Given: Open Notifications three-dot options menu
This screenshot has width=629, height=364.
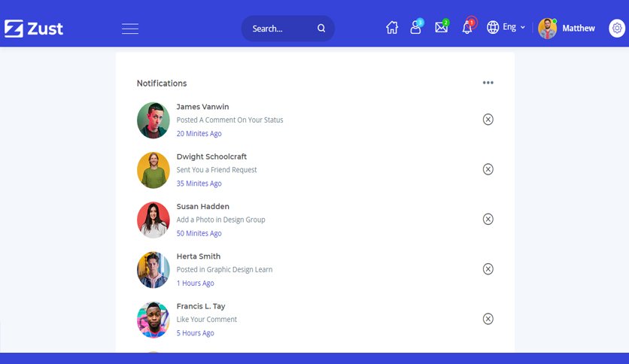Looking at the screenshot, I should click(x=488, y=83).
